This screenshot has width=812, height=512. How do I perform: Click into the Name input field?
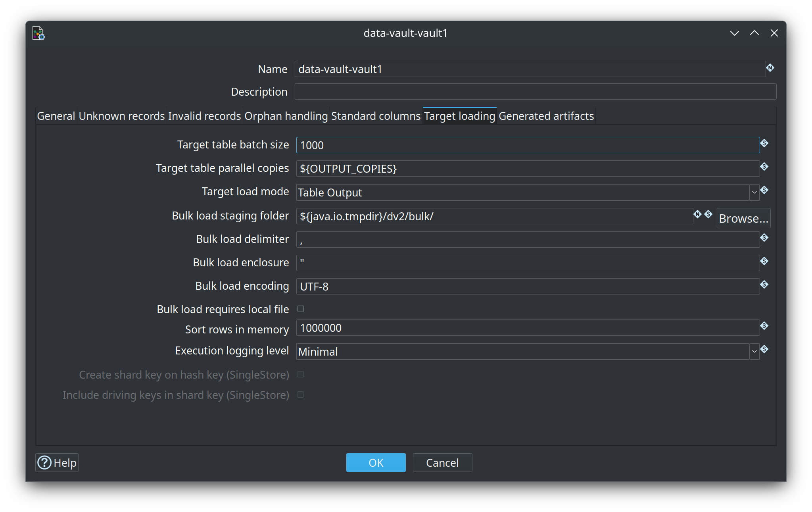(530, 69)
